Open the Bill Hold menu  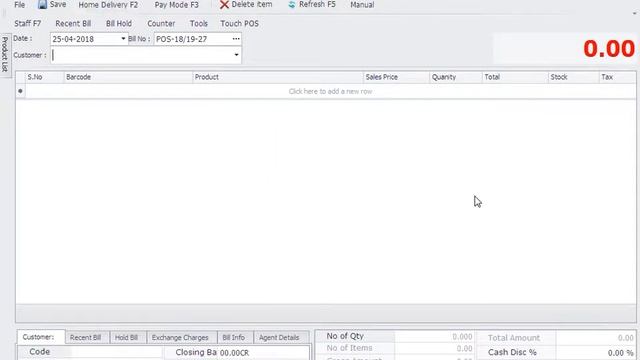click(x=119, y=24)
